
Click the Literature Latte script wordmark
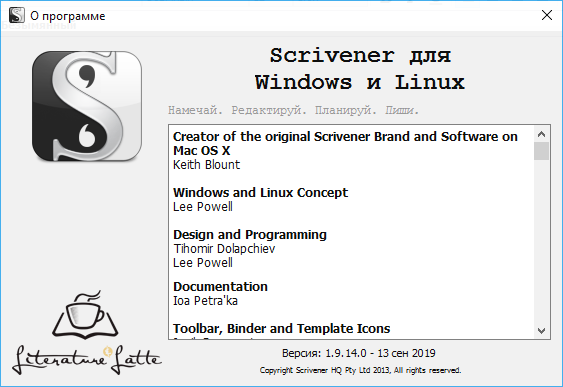click(x=87, y=359)
